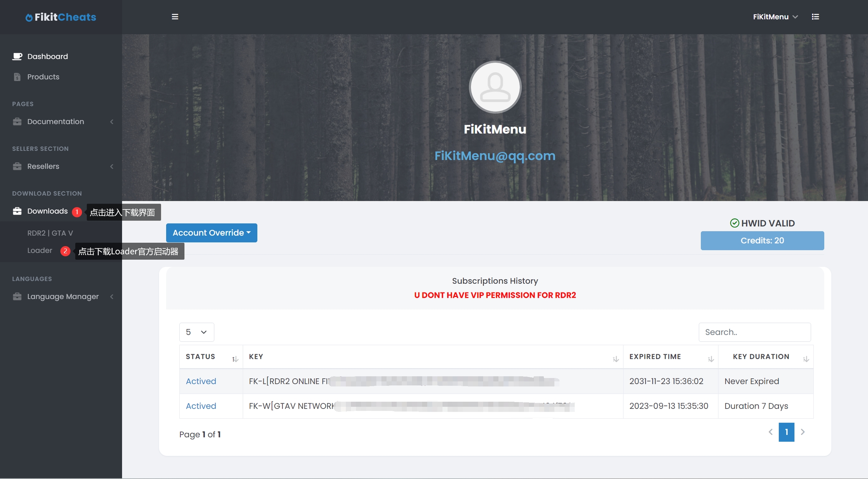Open the FiKitMenu user dropdown menu
The width and height of the screenshot is (868, 479).
tap(775, 17)
